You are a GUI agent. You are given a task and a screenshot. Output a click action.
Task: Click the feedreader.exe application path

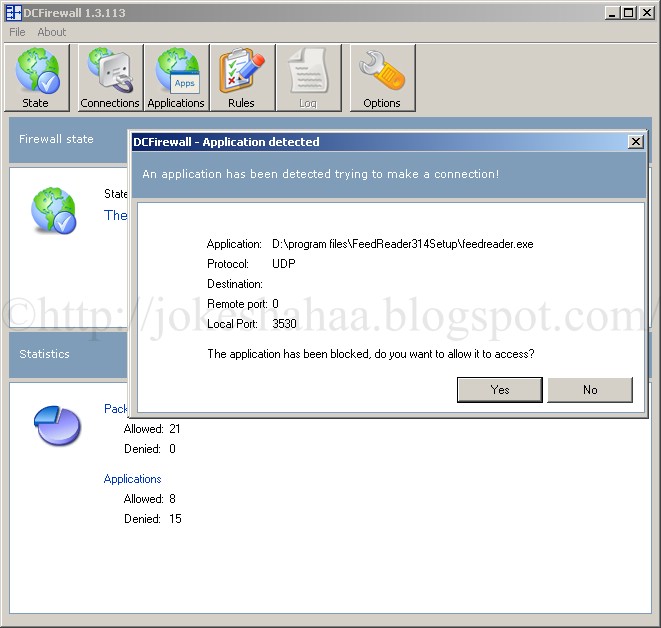(x=403, y=244)
